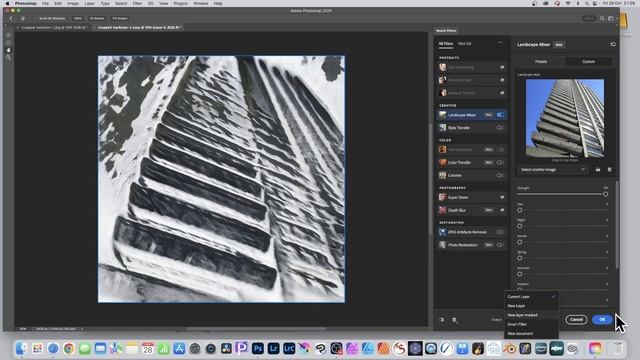Click the preview toggle icon at dialog bottom-left

point(442,320)
